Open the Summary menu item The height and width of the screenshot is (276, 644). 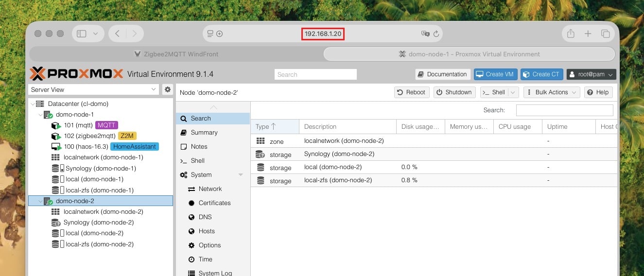coord(204,133)
